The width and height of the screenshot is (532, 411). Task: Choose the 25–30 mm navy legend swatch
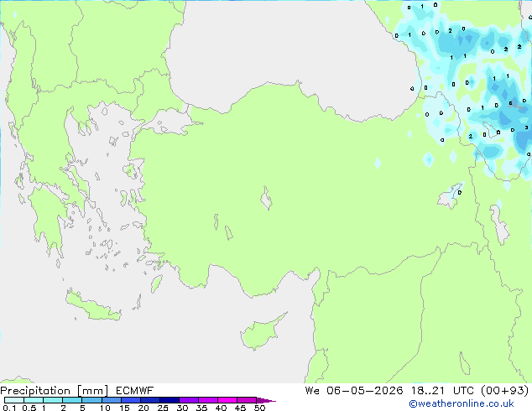coord(169,400)
